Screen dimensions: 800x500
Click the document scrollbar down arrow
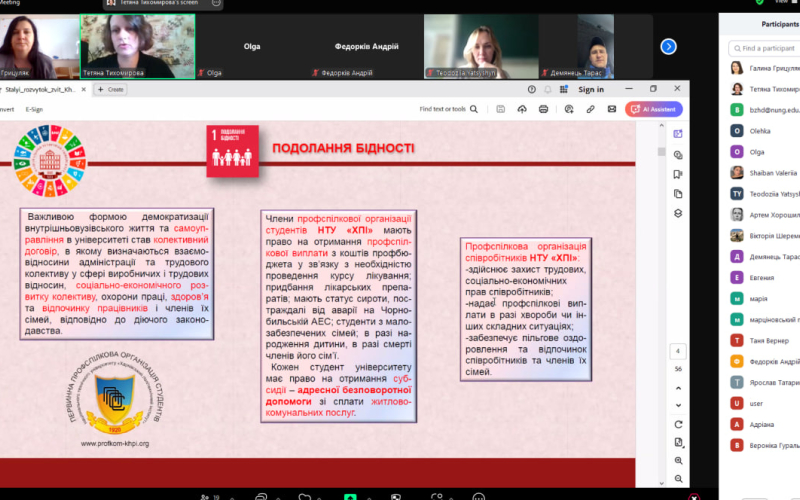[662, 483]
